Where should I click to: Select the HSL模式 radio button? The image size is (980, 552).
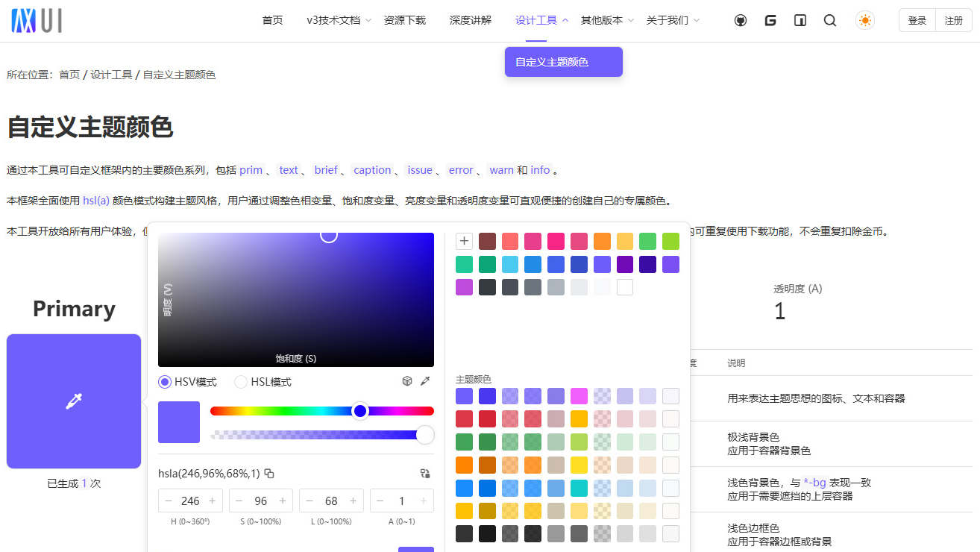(x=241, y=381)
